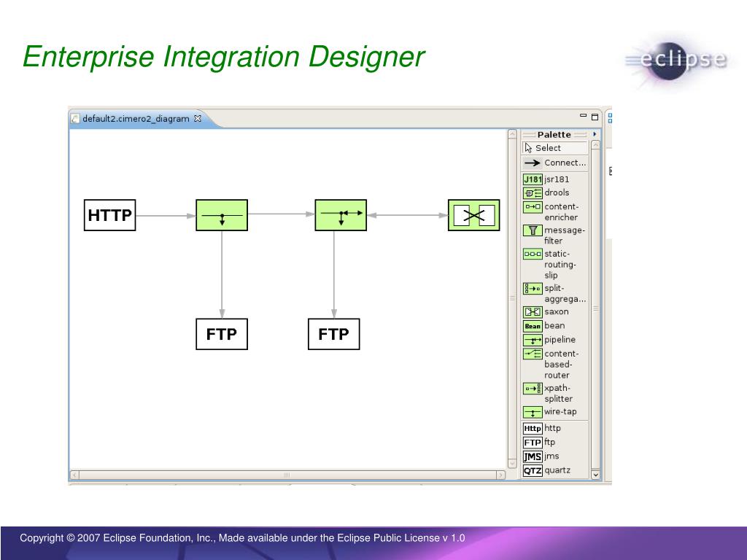This screenshot has width=747, height=560.
Task: Select the FTP node under the pipeline node
Action: tap(334, 334)
